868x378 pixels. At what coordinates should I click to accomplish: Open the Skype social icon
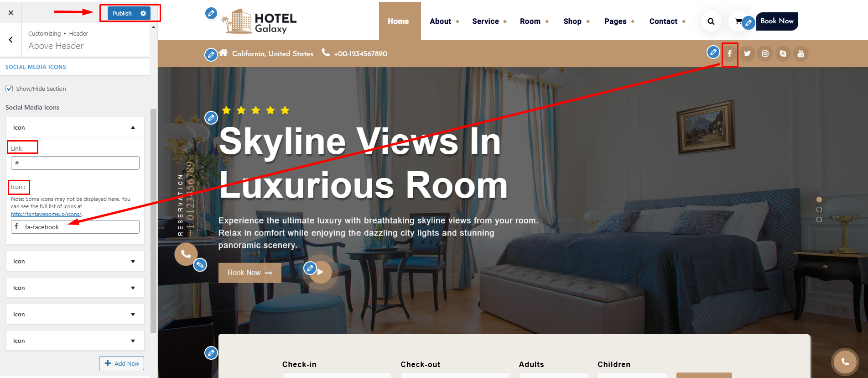coord(783,53)
